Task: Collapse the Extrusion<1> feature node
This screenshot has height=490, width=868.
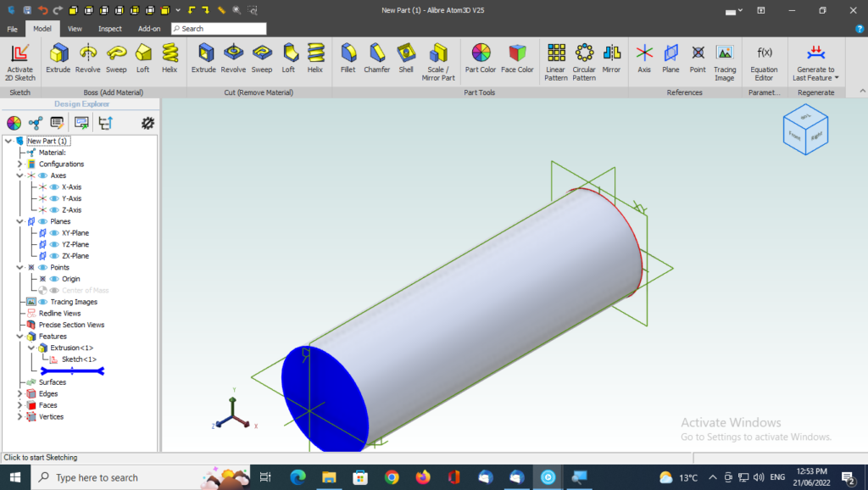Action: 31,348
